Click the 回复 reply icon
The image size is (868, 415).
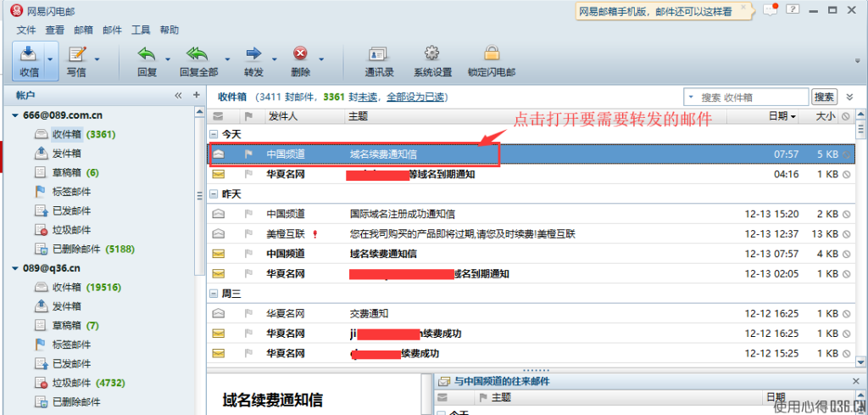147,53
